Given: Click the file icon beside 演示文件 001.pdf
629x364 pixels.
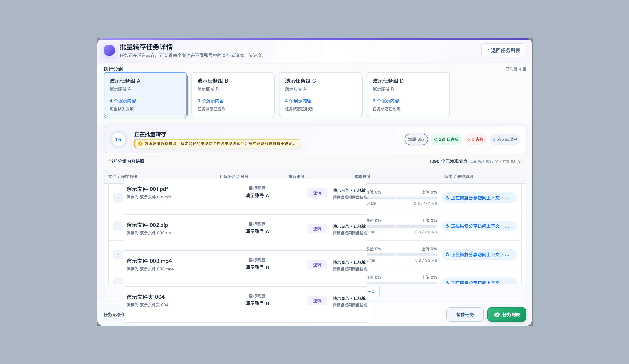Looking at the screenshot, I should pos(118,198).
